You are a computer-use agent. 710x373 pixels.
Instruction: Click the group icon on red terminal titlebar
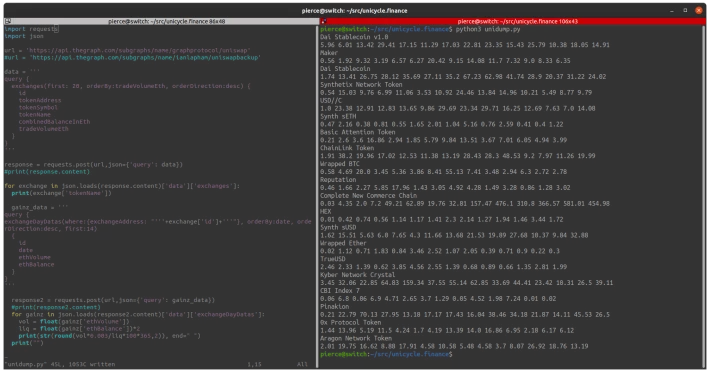(323, 21)
